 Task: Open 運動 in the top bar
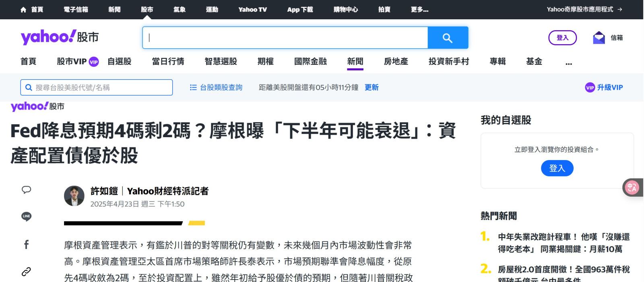(212, 10)
